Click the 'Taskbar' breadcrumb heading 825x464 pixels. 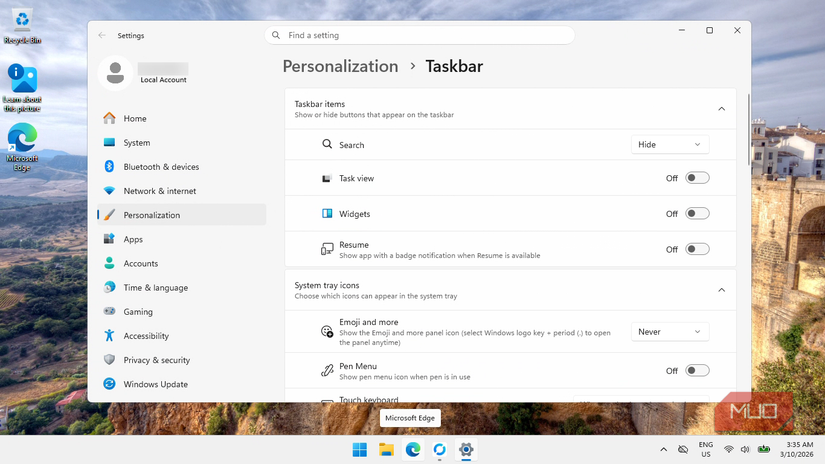pos(454,66)
